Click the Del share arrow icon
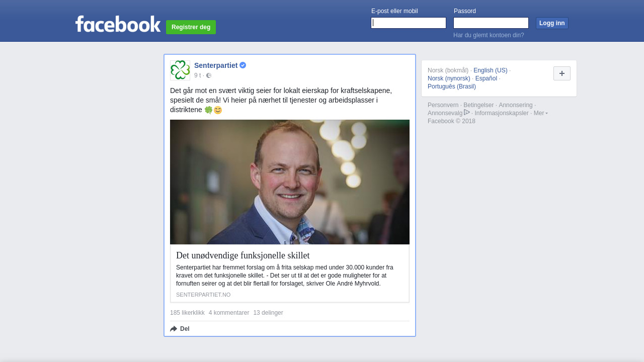This screenshot has width=644, height=362. pyautogui.click(x=174, y=329)
